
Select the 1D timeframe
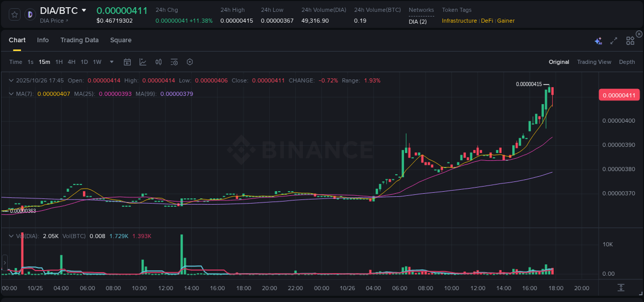(84, 62)
